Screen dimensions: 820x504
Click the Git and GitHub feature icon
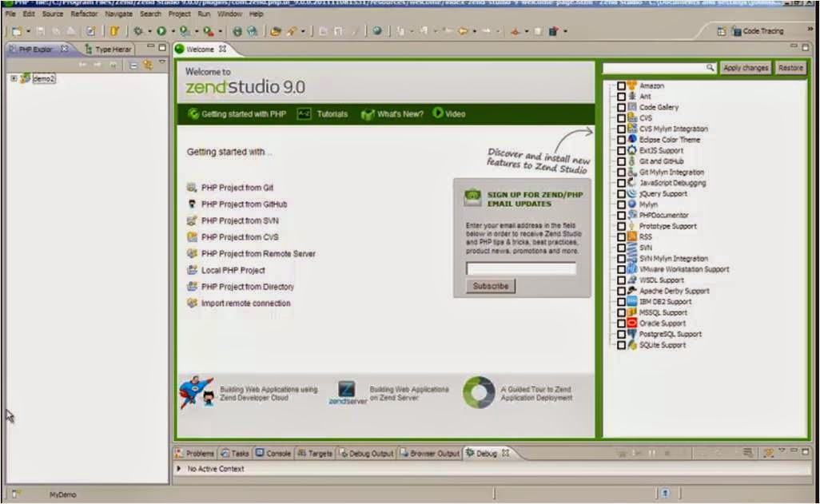pos(631,161)
